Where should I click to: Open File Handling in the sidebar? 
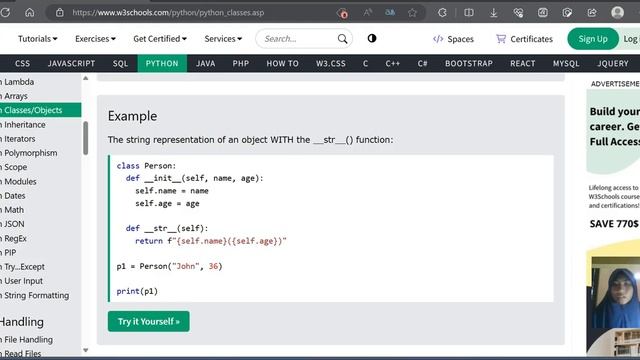click(x=40, y=340)
